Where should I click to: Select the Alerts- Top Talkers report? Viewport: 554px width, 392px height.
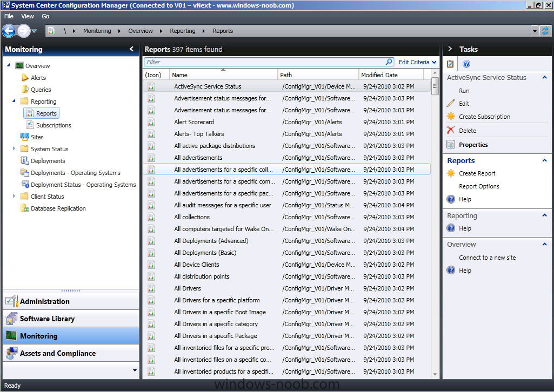click(x=286, y=134)
